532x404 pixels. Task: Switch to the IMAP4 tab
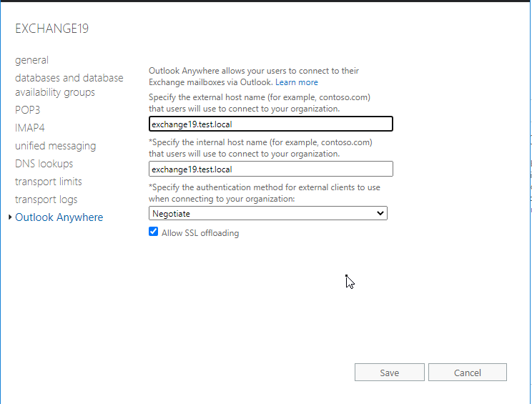[30, 128]
